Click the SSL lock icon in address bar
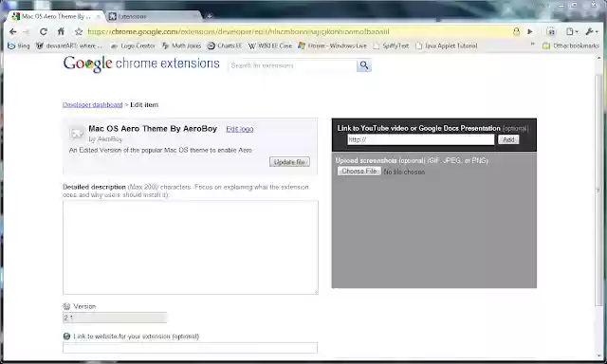Viewport: 607px width, 364px height. coord(516,31)
